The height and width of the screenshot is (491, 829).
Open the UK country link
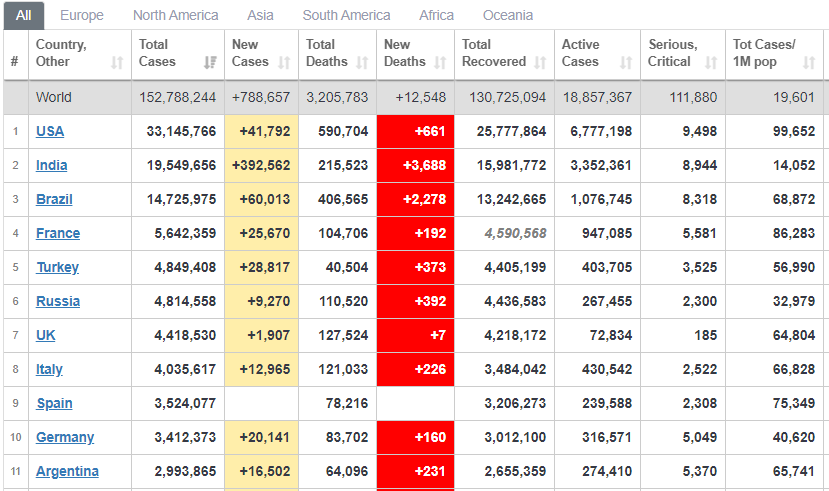click(45, 335)
